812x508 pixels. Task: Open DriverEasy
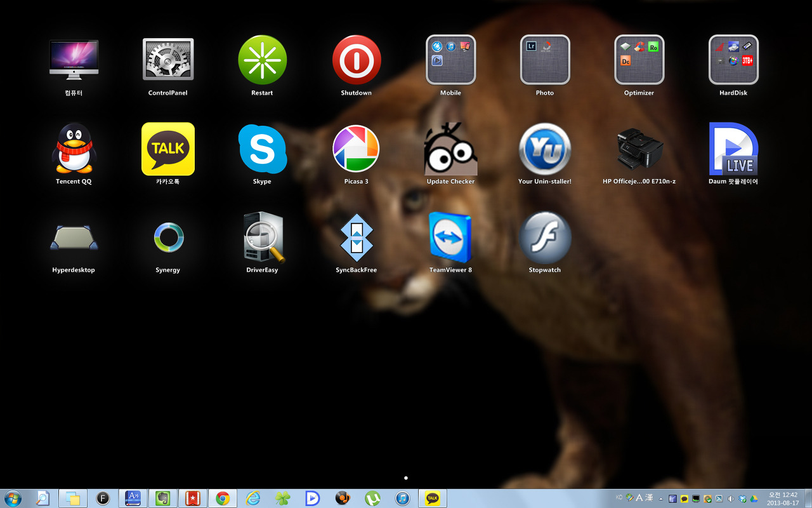(263, 237)
